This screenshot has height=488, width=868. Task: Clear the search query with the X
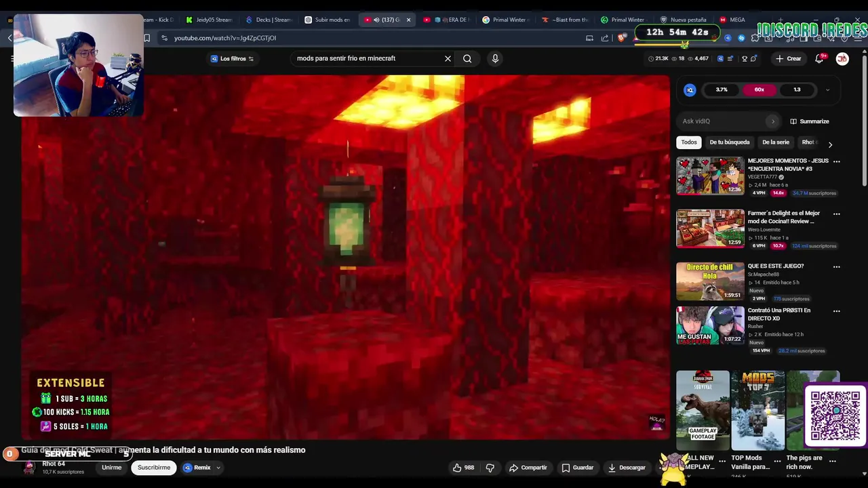point(448,58)
